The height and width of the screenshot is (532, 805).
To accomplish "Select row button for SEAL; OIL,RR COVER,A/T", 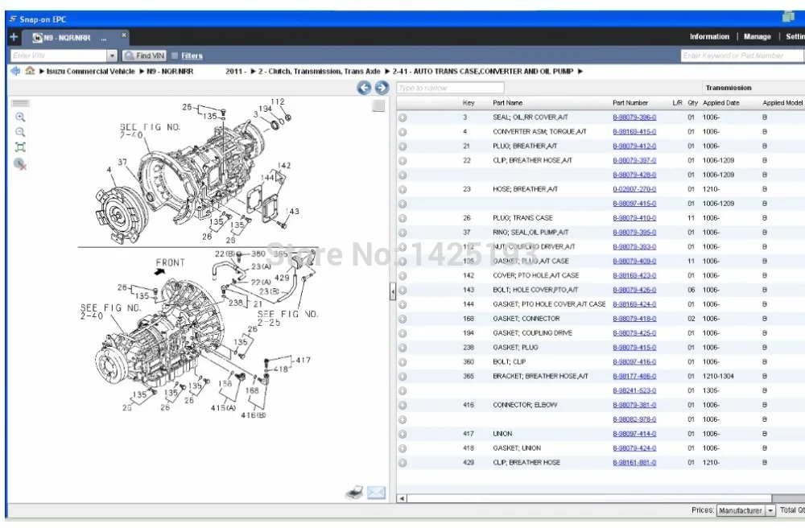I will point(402,118).
